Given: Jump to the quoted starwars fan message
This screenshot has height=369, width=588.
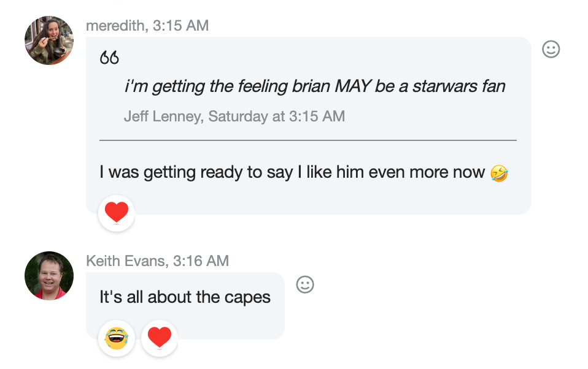Looking at the screenshot, I should tap(315, 86).
